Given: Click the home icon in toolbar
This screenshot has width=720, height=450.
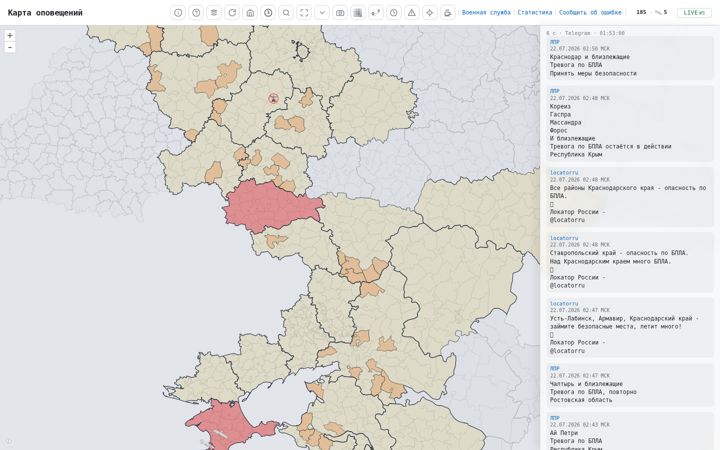Looking at the screenshot, I should pyautogui.click(x=250, y=13).
